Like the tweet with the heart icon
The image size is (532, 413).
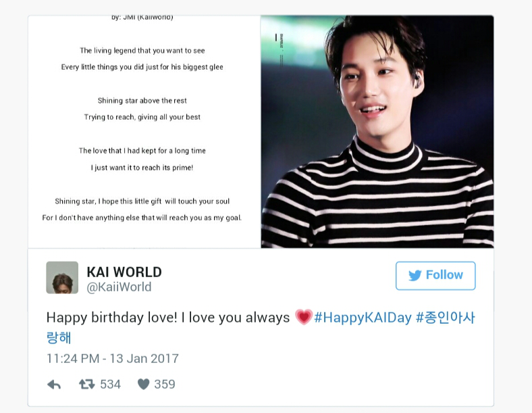144,385
